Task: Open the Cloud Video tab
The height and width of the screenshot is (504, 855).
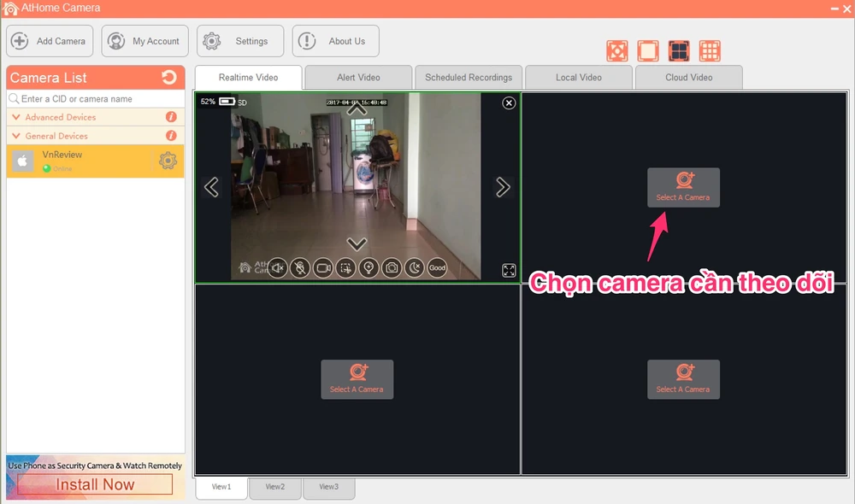Action: (x=688, y=78)
